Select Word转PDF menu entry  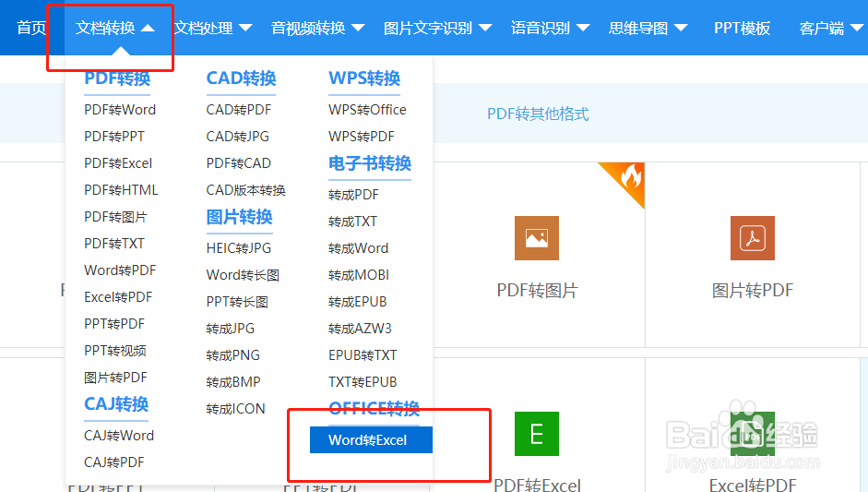click(120, 270)
